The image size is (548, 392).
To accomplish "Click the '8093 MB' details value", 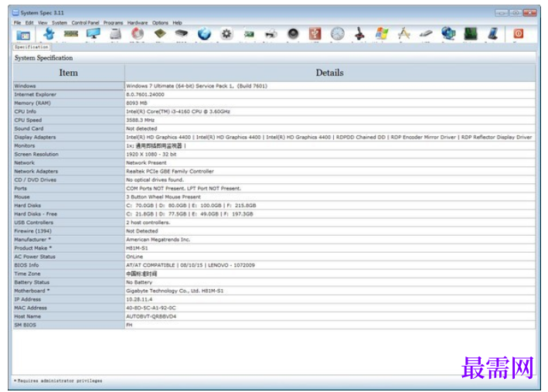I will (137, 103).
